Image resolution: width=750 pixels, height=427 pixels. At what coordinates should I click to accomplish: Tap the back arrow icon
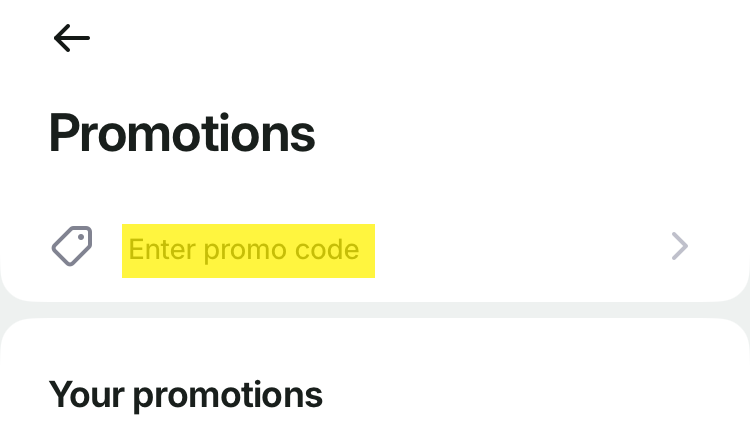(72, 38)
